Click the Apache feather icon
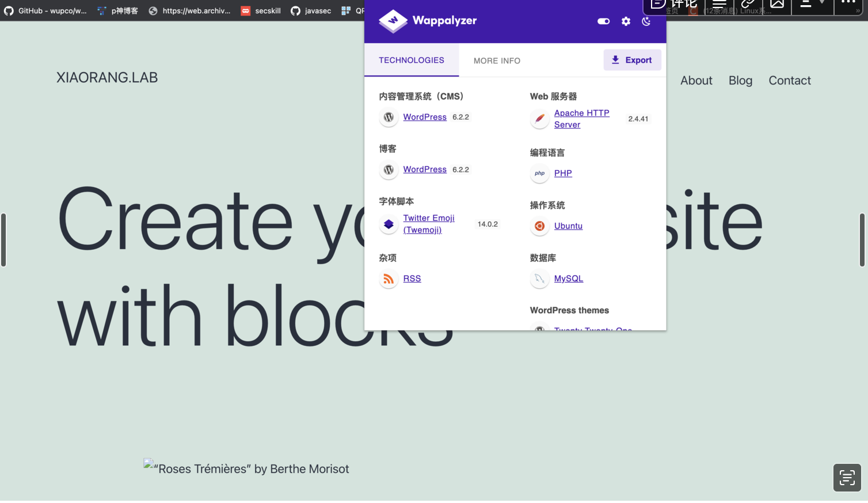Image resolution: width=868 pixels, height=503 pixels. (539, 119)
